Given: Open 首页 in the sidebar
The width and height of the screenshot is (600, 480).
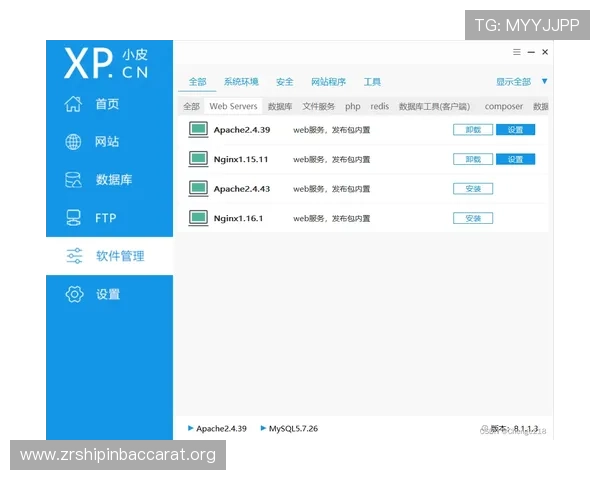Looking at the screenshot, I should click(x=107, y=104).
